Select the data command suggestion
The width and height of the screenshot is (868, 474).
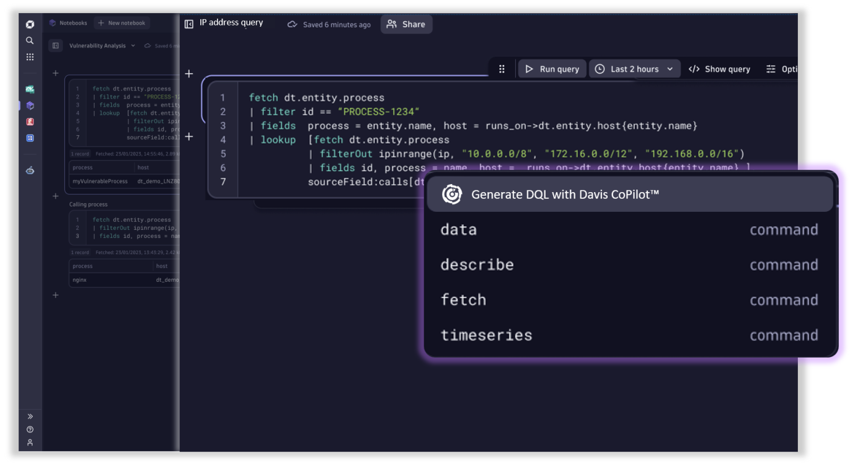point(459,229)
